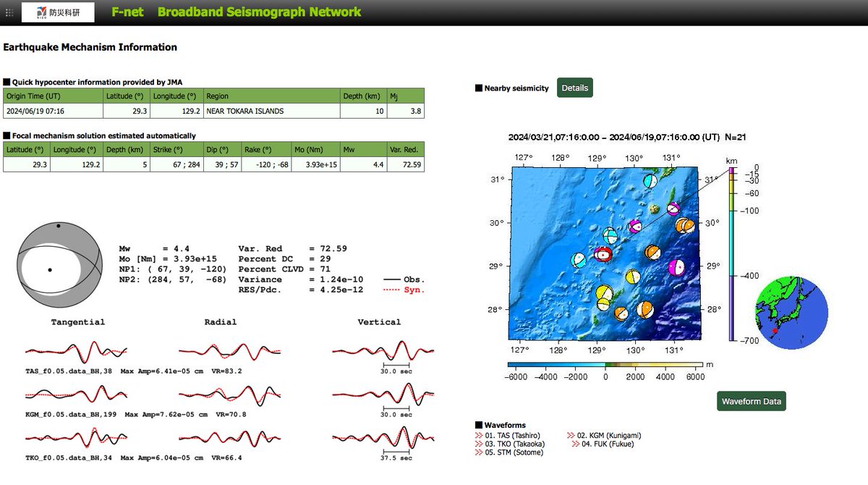Open waveform link 04. FUK (Fukue)
The image size is (868, 485).
coord(608,444)
